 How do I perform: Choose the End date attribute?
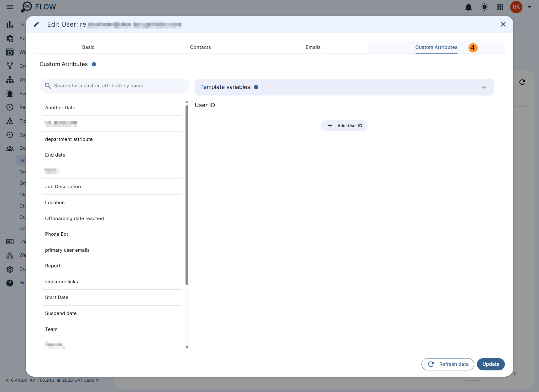(x=112, y=155)
